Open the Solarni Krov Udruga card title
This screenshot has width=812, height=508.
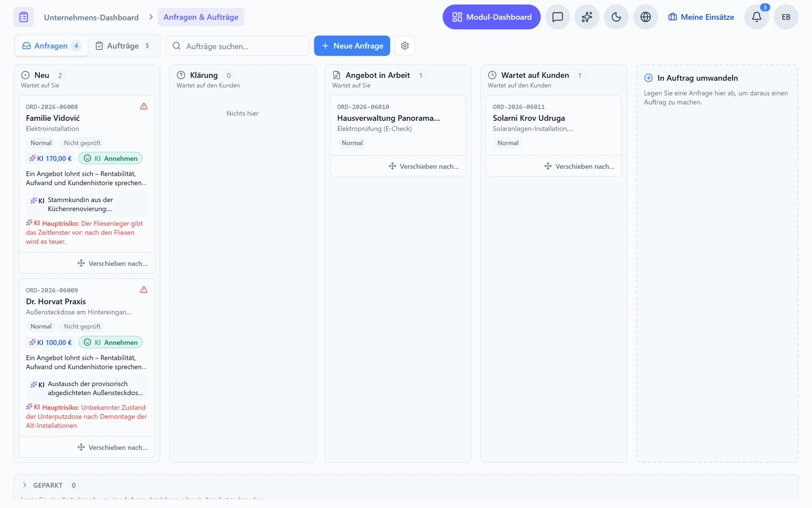(x=529, y=118)
